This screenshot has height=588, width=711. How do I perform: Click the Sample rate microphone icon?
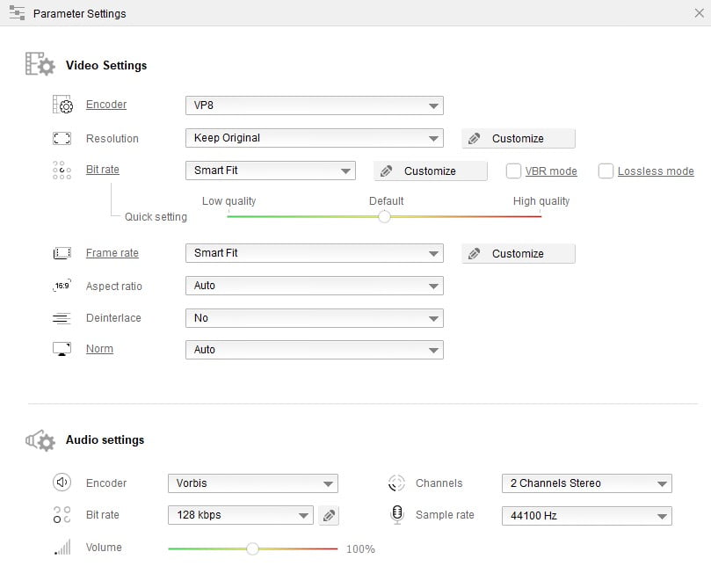point(397,515)
